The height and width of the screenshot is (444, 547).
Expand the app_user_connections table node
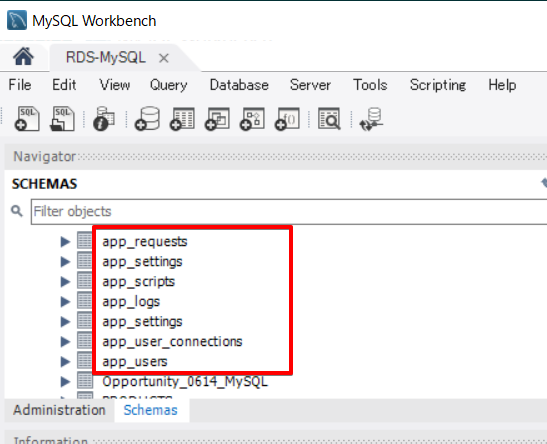[x=65, y=341]
